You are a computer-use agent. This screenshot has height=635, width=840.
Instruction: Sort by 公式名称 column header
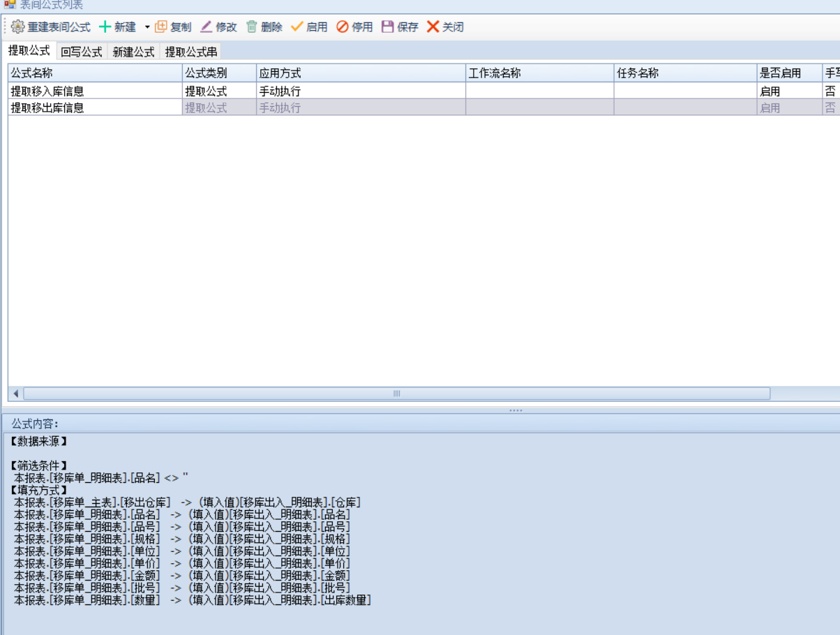(95, 73)
